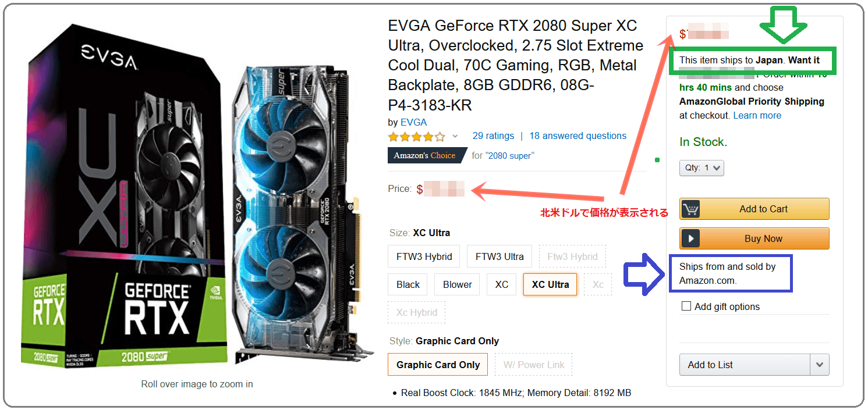868x410 pixels.
Task: Tick the Add gift options checkbox
Action: click(686, 306)
